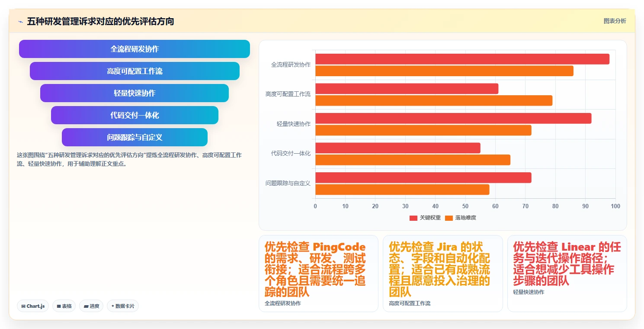
Task: Select the 轻量快速协作 funnel bar
Action: 135,93
